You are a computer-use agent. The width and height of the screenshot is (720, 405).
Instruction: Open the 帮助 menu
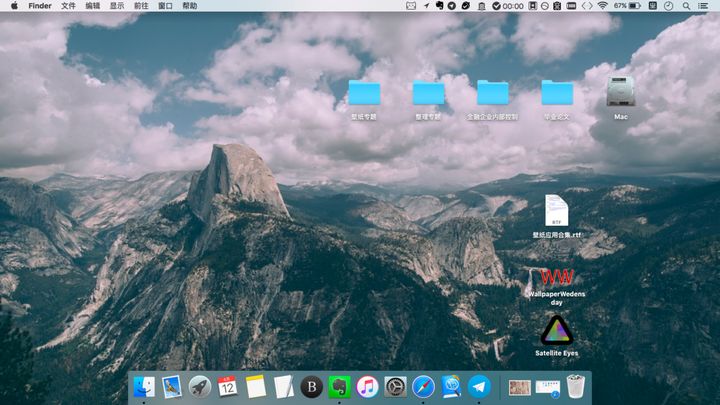click(189, 6)
